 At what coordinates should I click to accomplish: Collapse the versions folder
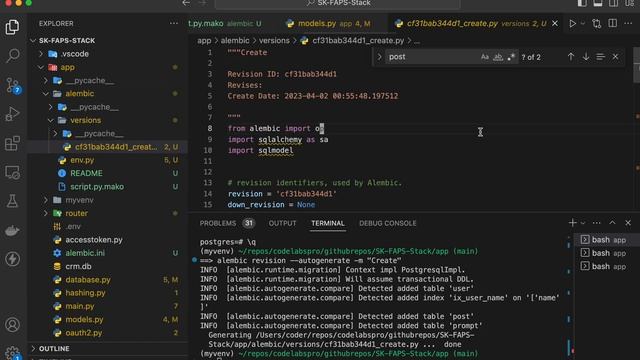85,120
